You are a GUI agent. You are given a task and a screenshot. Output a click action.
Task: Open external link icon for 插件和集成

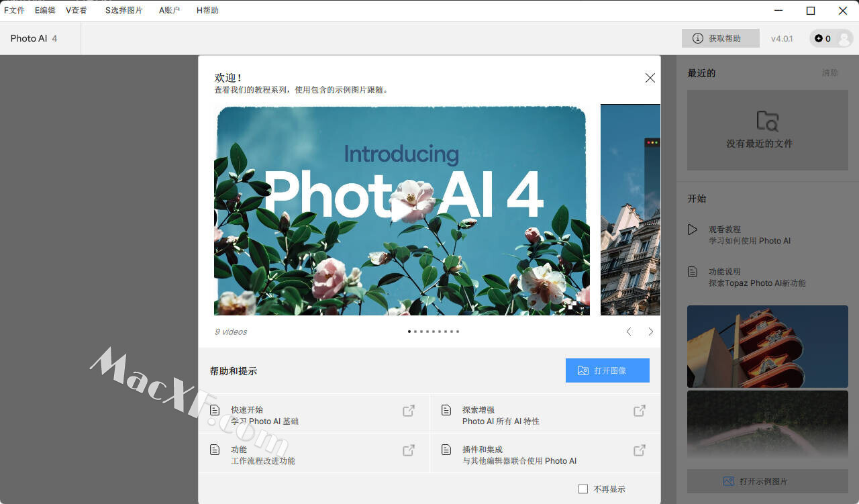point(640,450)
